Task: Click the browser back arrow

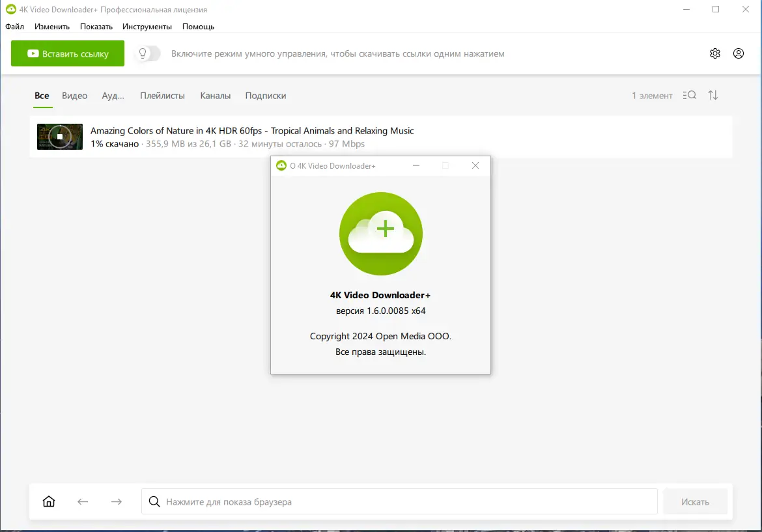Action: (83, 501)
